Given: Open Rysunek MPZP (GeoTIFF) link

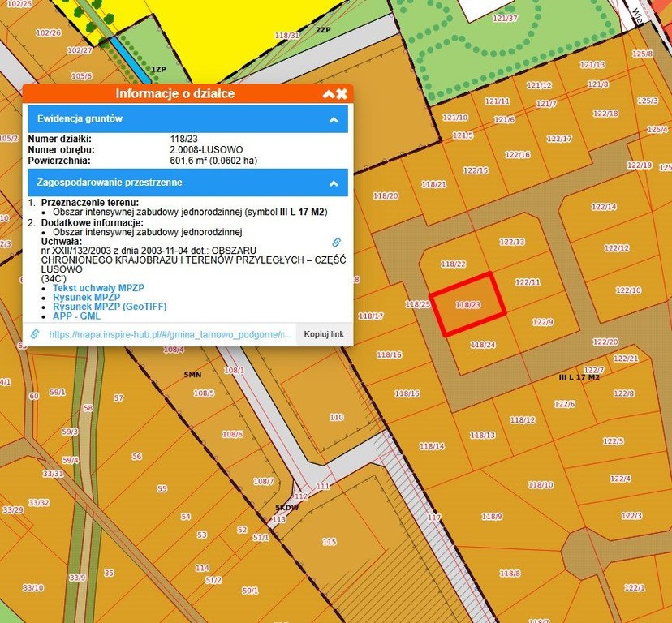Looking at the screenshot, I should [x=110, y=307].
